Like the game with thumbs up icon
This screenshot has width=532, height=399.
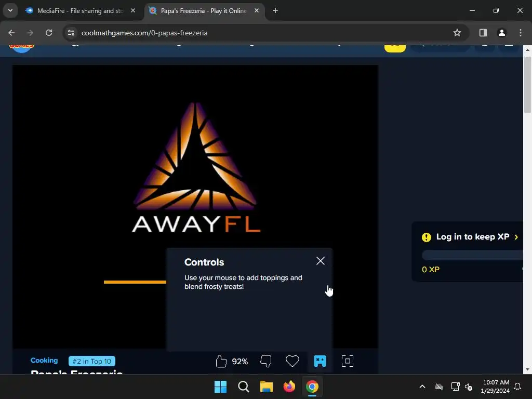221,362
